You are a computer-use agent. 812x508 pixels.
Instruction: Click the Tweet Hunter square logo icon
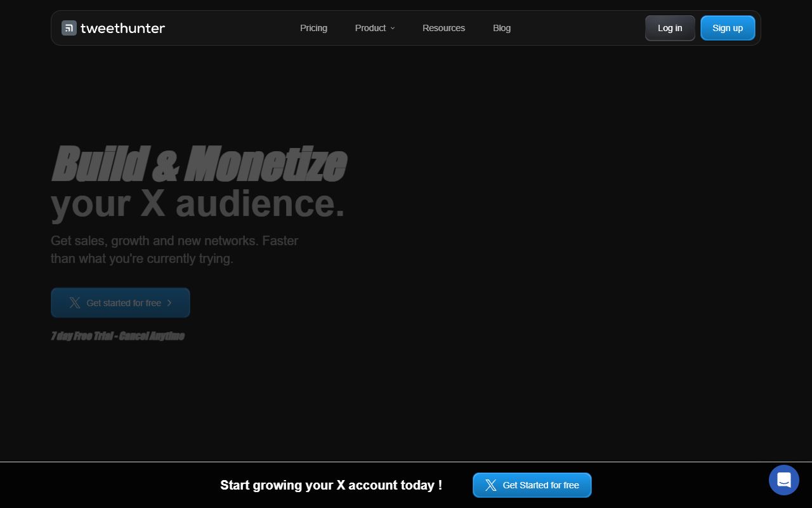tap(69, 28)
